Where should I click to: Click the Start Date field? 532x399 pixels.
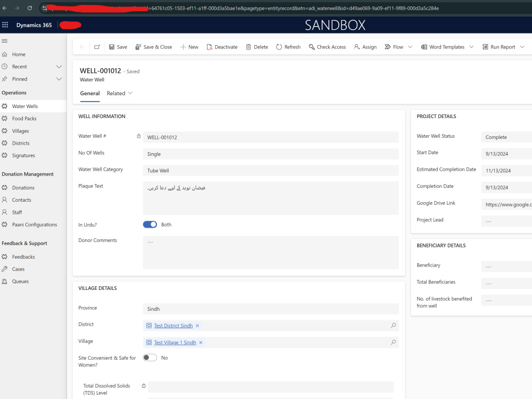click(x=506, y=154)
